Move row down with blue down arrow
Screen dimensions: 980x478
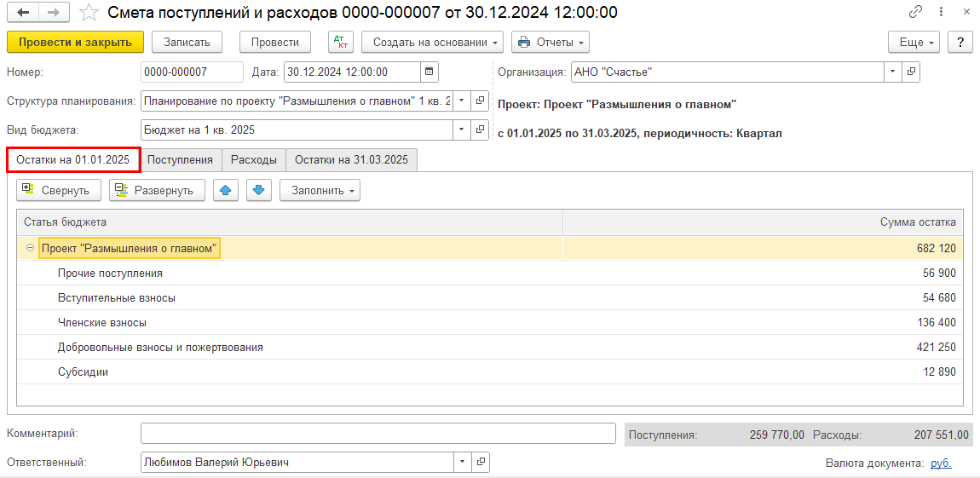tap(259, 190)
